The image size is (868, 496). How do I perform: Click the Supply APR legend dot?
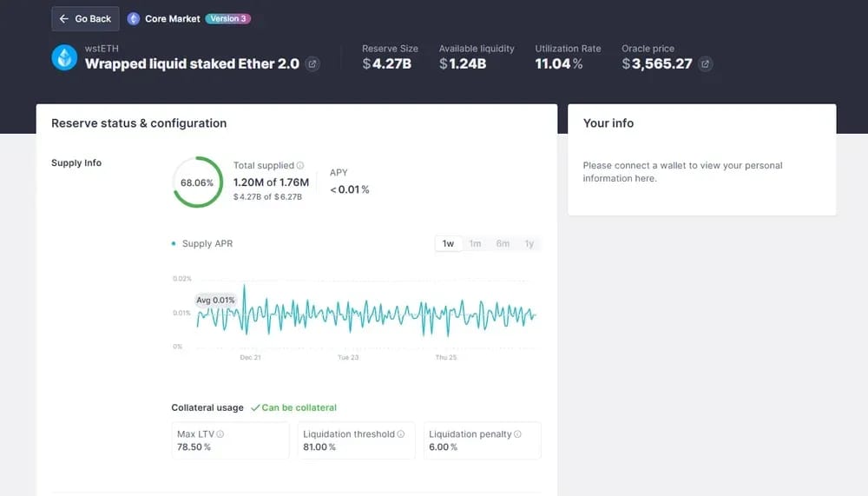[174, 243]
